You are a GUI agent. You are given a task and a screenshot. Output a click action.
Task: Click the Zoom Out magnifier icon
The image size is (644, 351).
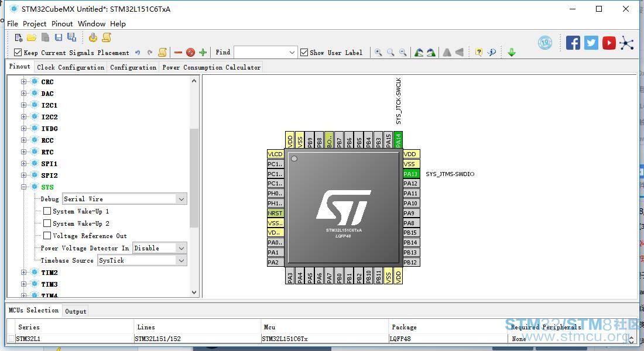click(x=403, y=53)
